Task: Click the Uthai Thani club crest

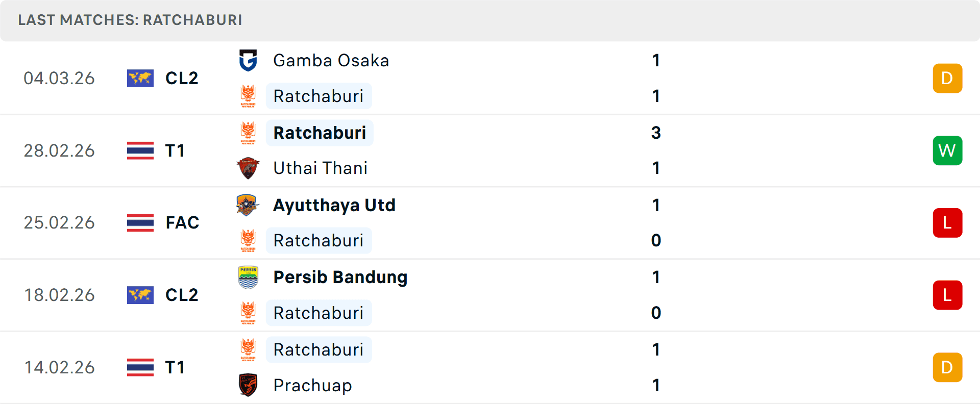Action: 248,168
